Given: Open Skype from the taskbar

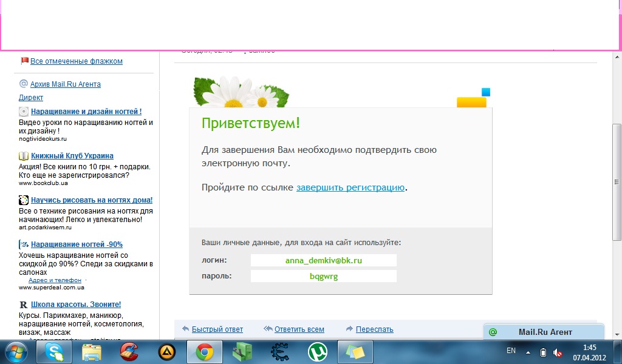Looking at the screenshot, I should 54,352.
